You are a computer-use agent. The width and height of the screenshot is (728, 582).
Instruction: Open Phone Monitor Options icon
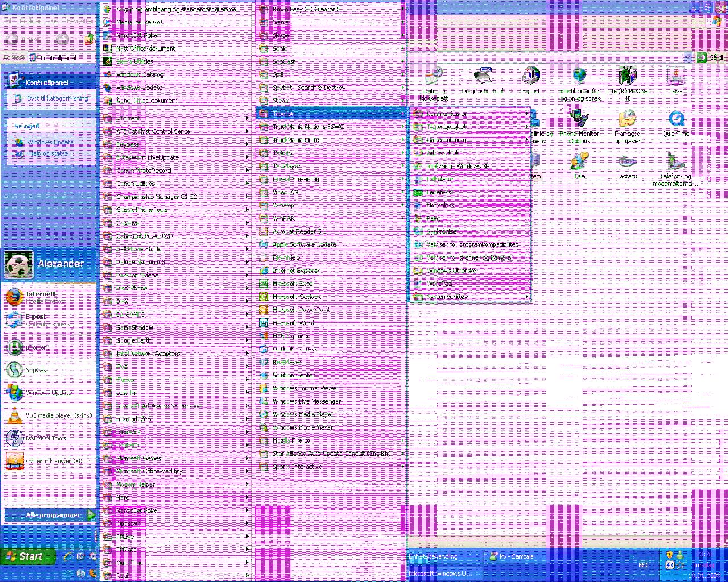579,127
